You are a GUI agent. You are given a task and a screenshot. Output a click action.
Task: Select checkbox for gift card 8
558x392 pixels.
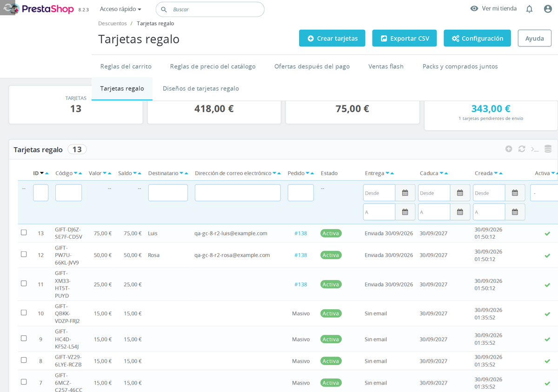[24, 360]
